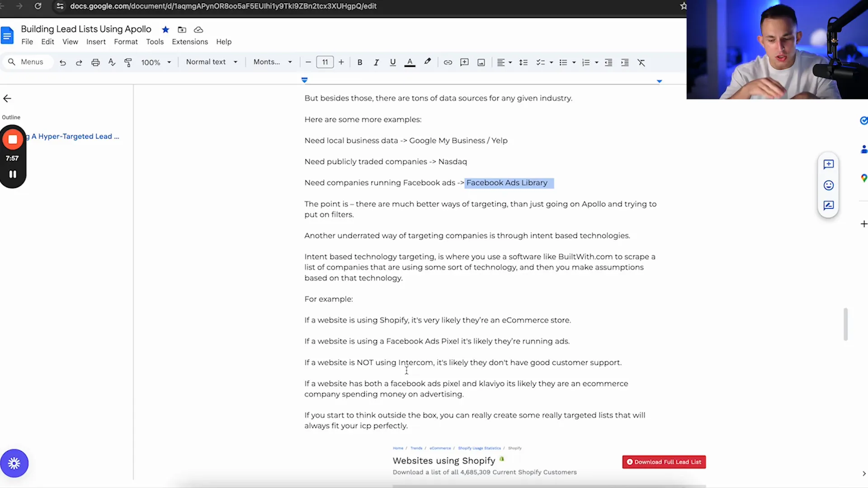868x488 pixels.
Task: Open the Extensions menu
Action: pyautogui.click(x=189, y=41)
